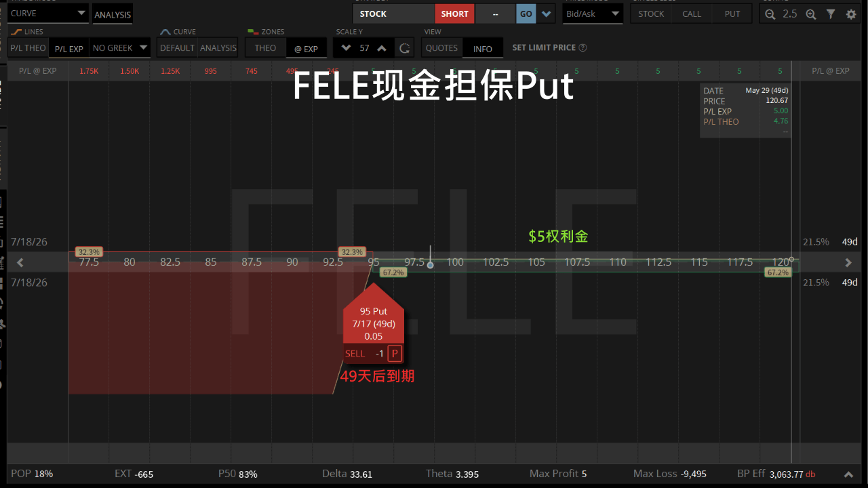Click the Delta 33.61 statistic
Image resolution: width=868 pixels, height=488 pixels.
tap(347, 474)
